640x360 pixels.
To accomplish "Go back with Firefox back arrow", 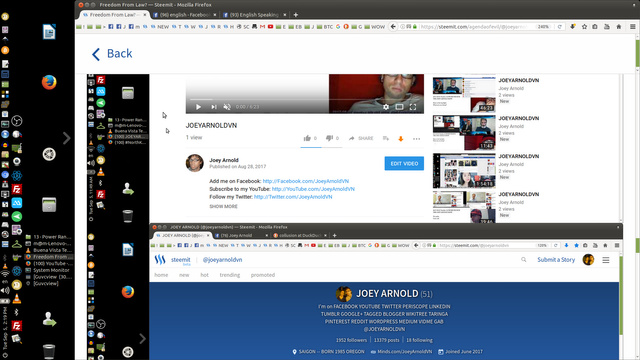I will coord(393,27).
